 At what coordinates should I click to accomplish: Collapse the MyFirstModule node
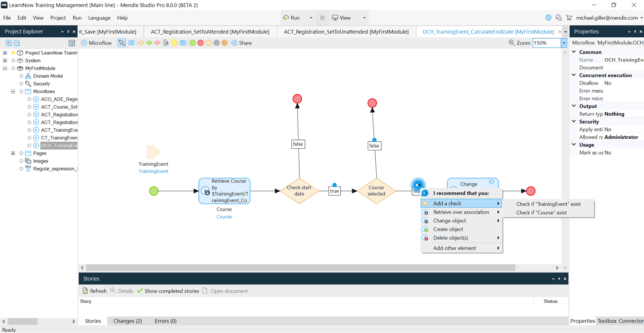5,68
